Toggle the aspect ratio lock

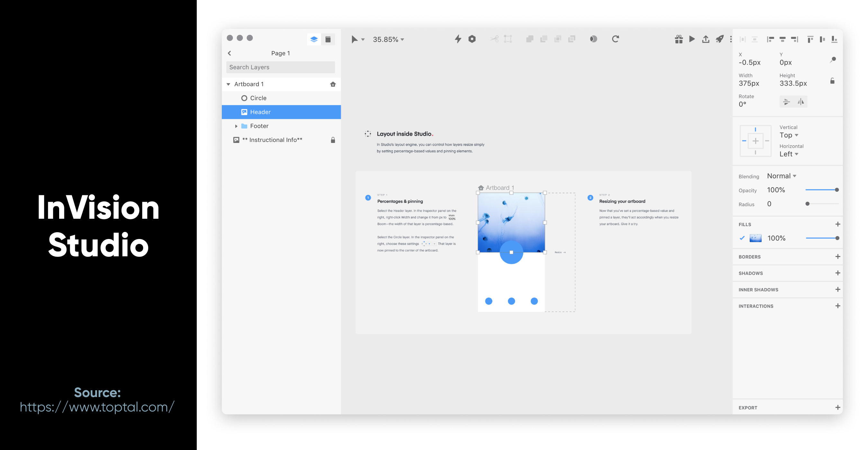coord(832,81)
